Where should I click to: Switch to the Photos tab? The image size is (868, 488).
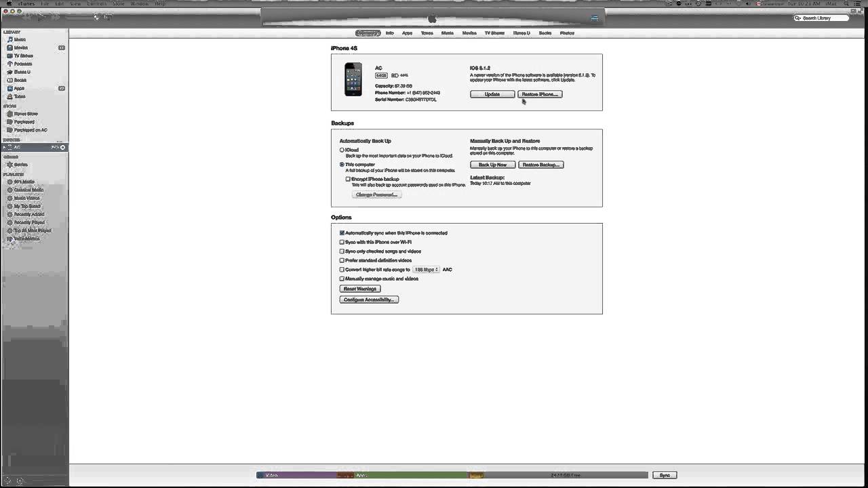[x=567, y=33]
